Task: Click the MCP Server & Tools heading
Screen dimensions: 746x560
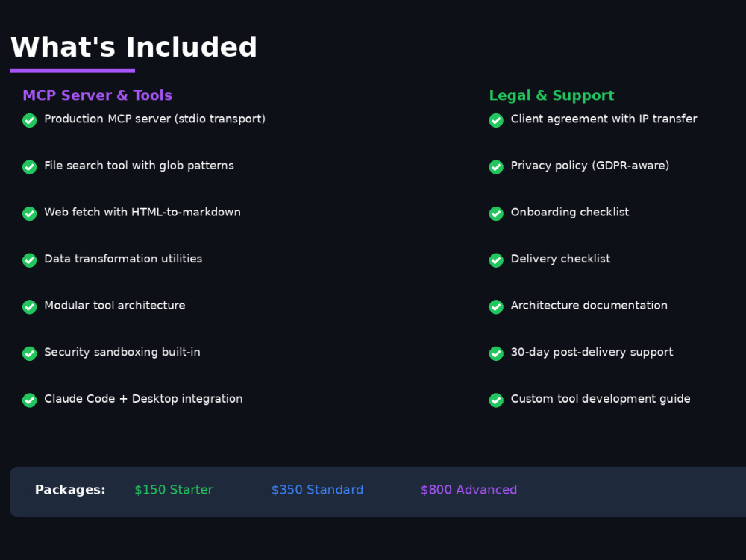Action: coord(98,95)
